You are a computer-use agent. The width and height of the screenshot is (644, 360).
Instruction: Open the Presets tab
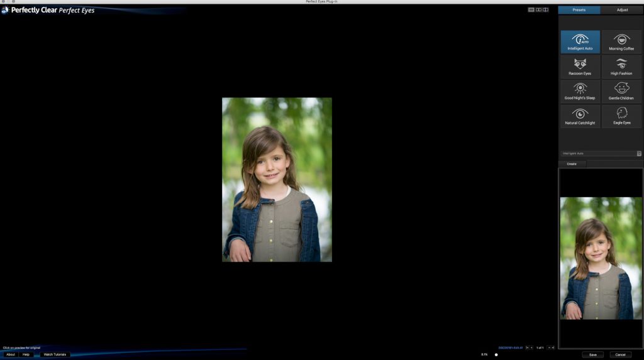[x=579, y=10]
